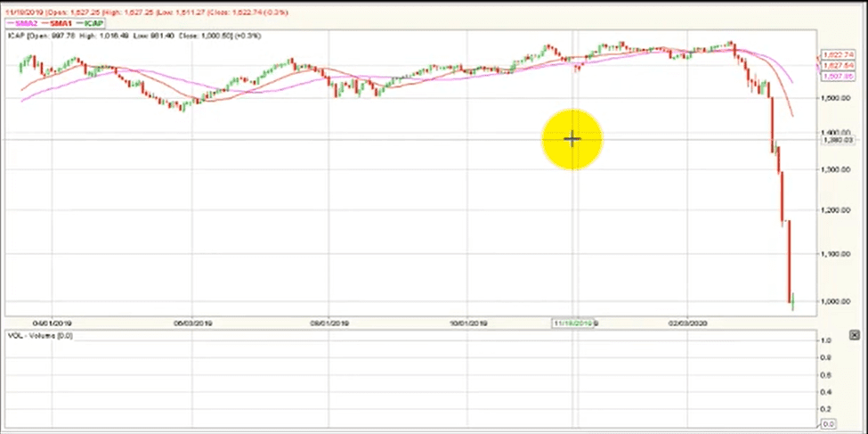Click the ICAP legend entry

91,22
